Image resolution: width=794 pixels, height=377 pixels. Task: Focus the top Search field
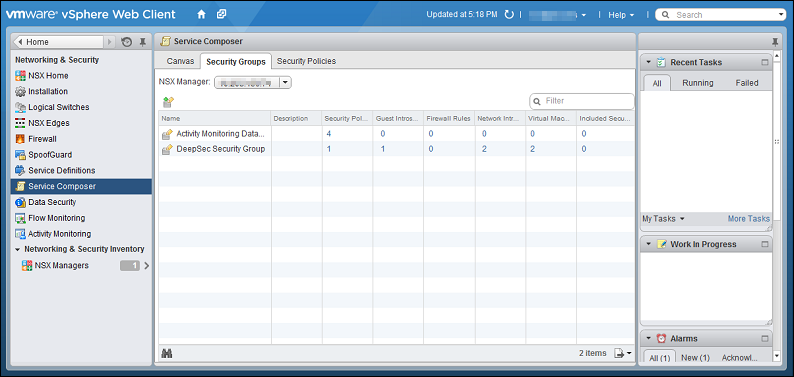(720, 15)
